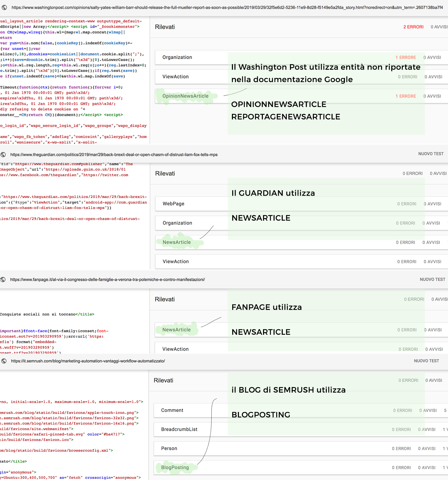Click the theguardian.com URL text
The width and height of the screenshot is (448, 480).
click(114, 155)
